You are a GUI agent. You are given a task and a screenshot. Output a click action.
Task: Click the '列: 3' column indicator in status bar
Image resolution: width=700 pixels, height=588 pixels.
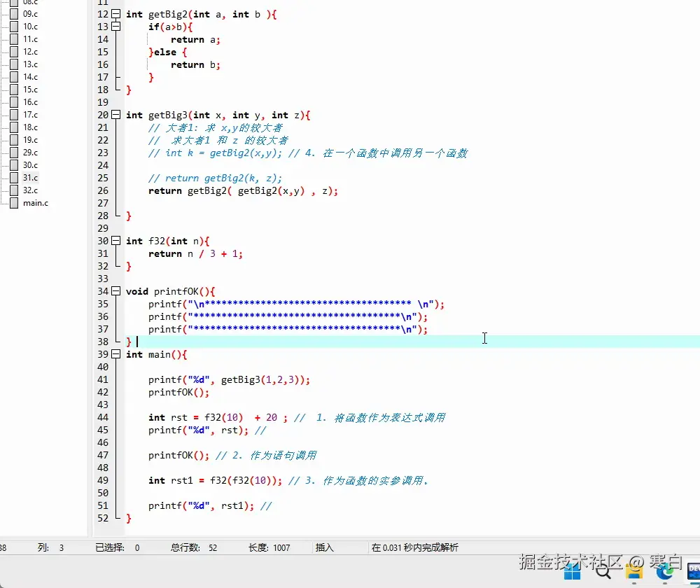[50, 547]
